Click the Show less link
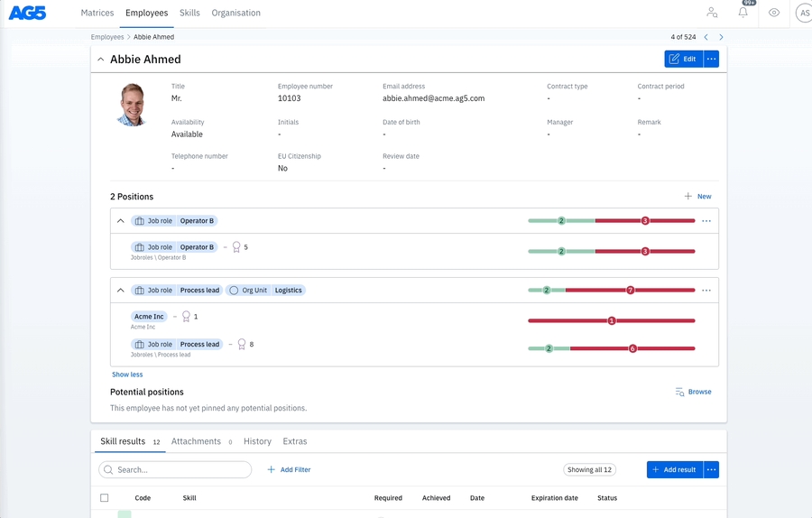 127,375
